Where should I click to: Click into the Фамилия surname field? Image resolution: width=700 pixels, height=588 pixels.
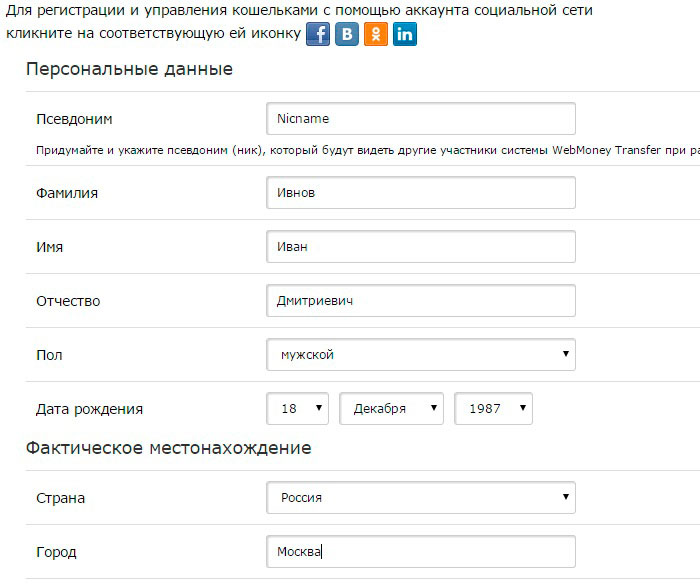[x=421, y=192]
